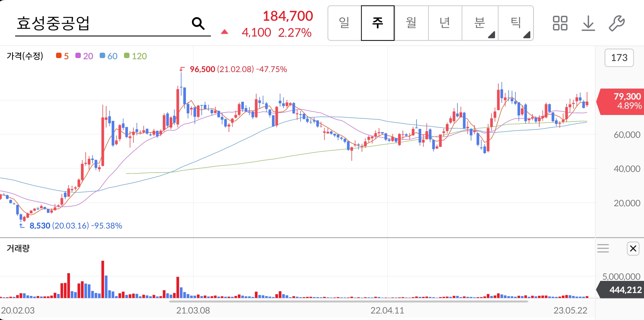Open the chart layout grid icon
The width and height of the screenshot is (644, 320).
coord(560,23)
